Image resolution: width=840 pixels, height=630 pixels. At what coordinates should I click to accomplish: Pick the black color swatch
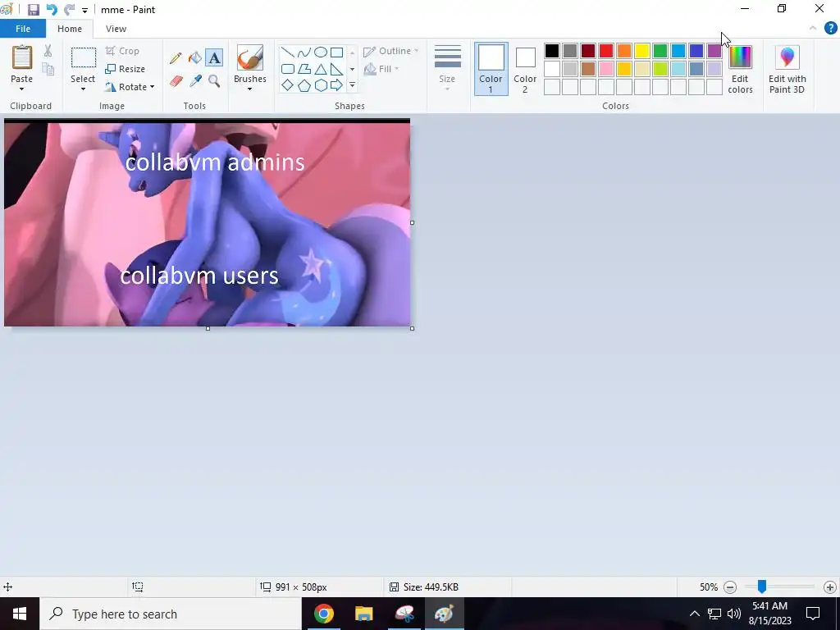point(552,51)
